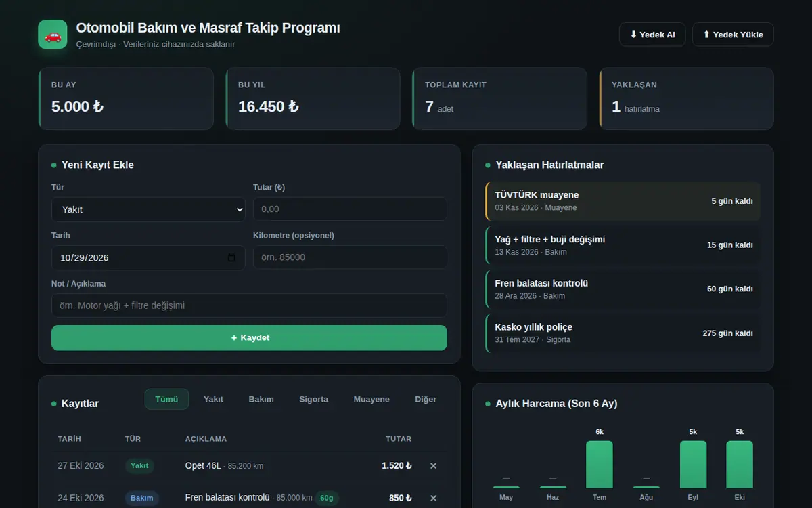The image size is (812, 508).
Task: Click the Yakıt tag on 27 Eki row
Action: (x=139, y=466)
